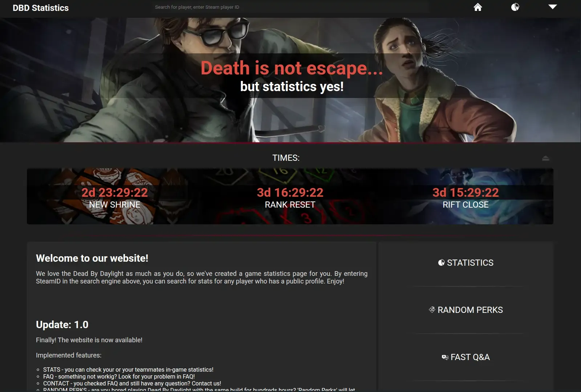Click the 3d 16:29:22 timer value
This screenshot has width=581, height=392.
(290, 192)
